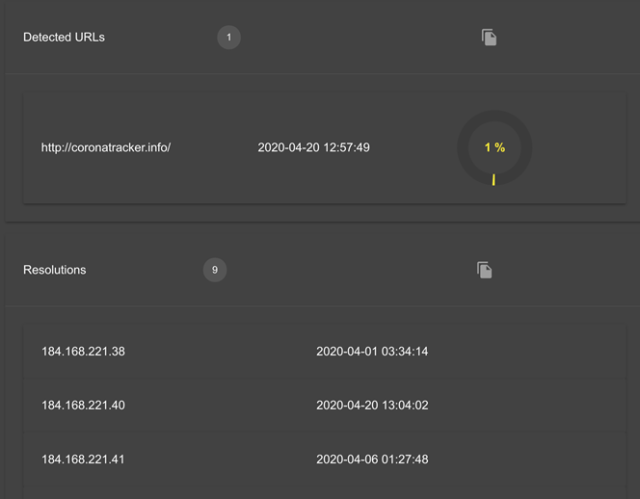Click the Detected URLs count badge
The image size is (640, 499).
(229, 38)
